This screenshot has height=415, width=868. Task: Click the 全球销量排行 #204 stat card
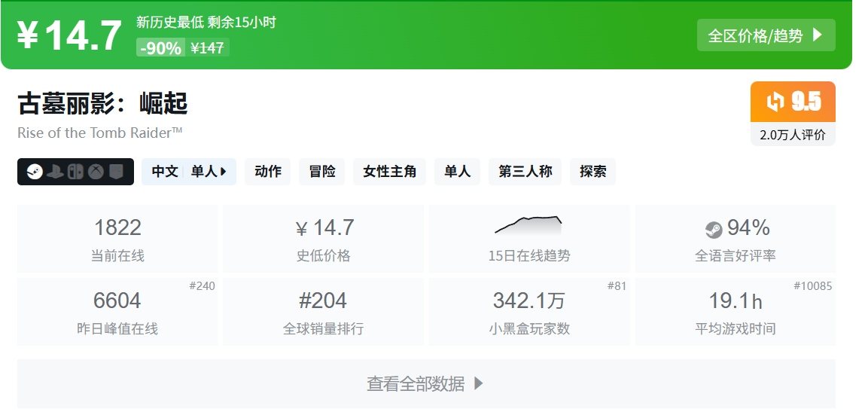click(323, 312)
